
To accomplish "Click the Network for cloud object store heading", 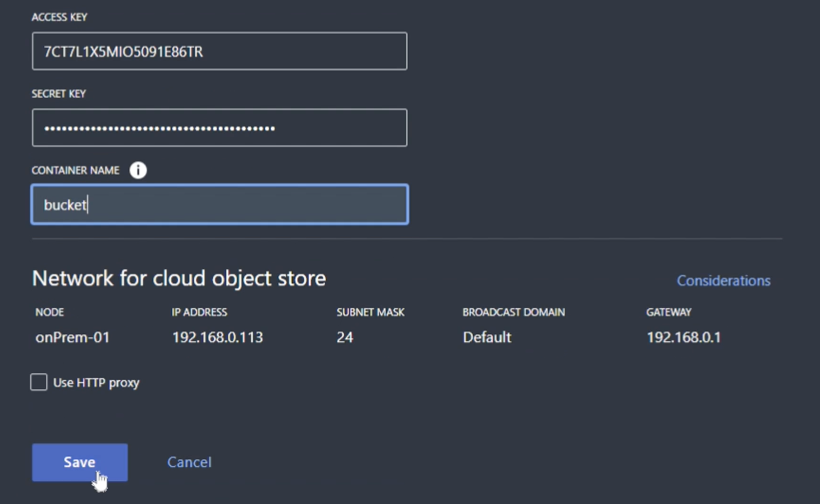I will pyautogui.click(x=179, y=279).
